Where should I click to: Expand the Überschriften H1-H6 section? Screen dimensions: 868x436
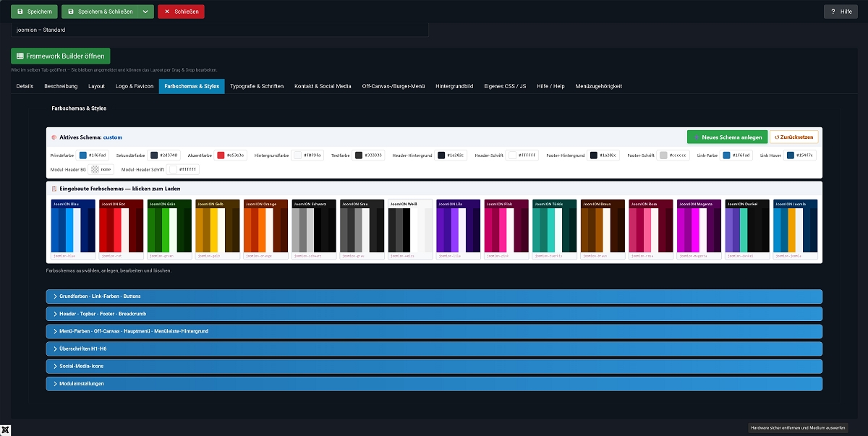point(434,349)
